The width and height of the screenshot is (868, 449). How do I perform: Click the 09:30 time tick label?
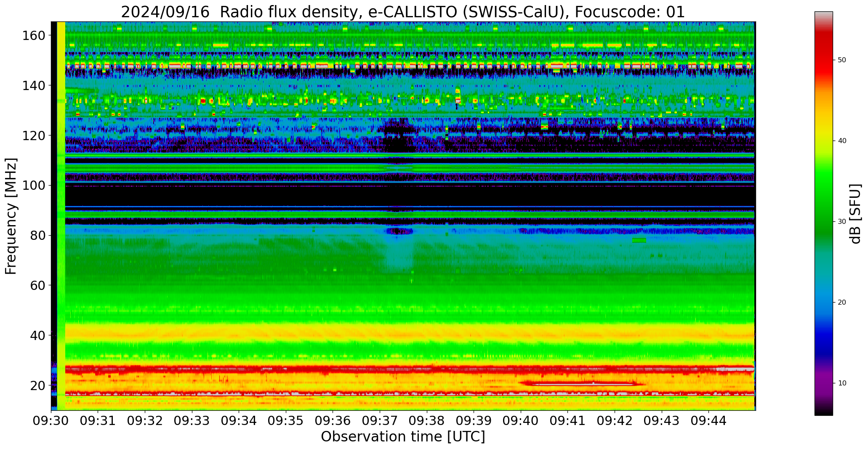[51, 420]
